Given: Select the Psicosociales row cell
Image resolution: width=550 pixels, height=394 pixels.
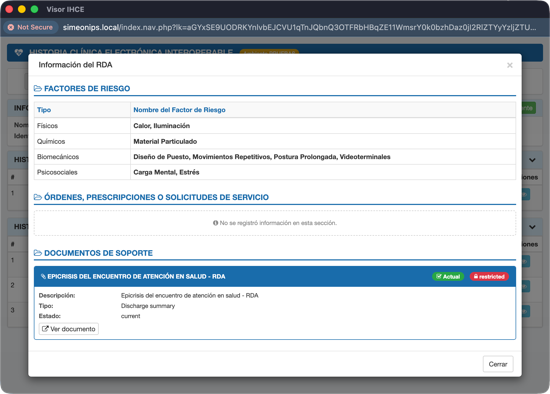Looking at the screenshot, I should (82, 172).
